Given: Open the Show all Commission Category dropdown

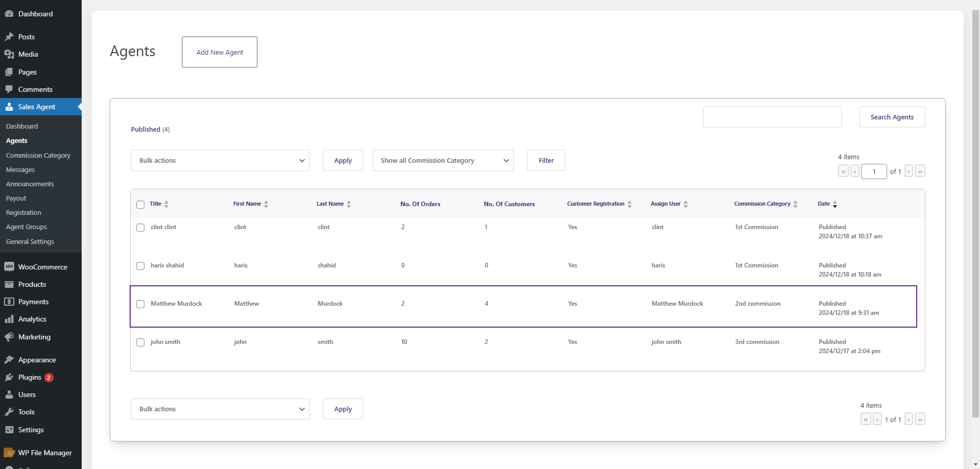Looking at the screenshot, I should coord(443,160).
